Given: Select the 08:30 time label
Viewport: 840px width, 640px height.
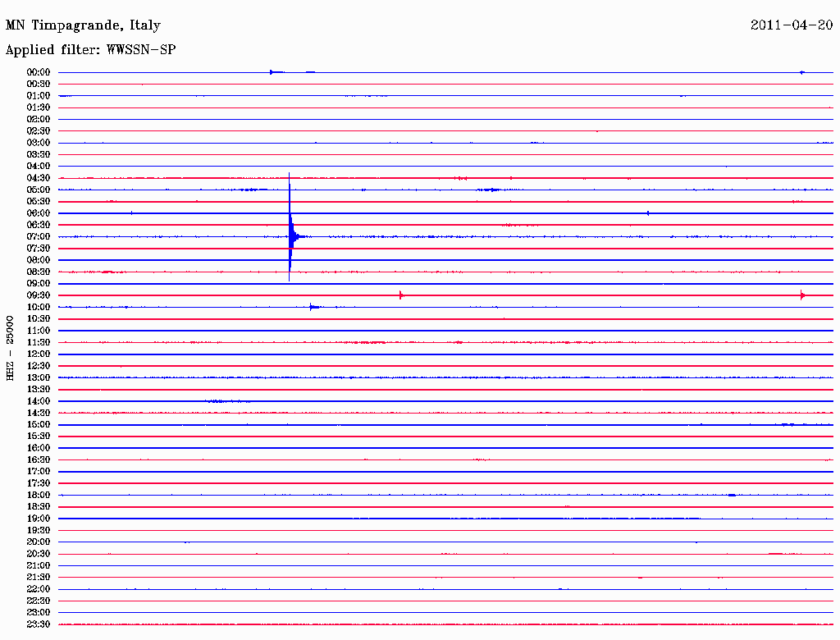Looking at the screenshot, I should [39, 272].
